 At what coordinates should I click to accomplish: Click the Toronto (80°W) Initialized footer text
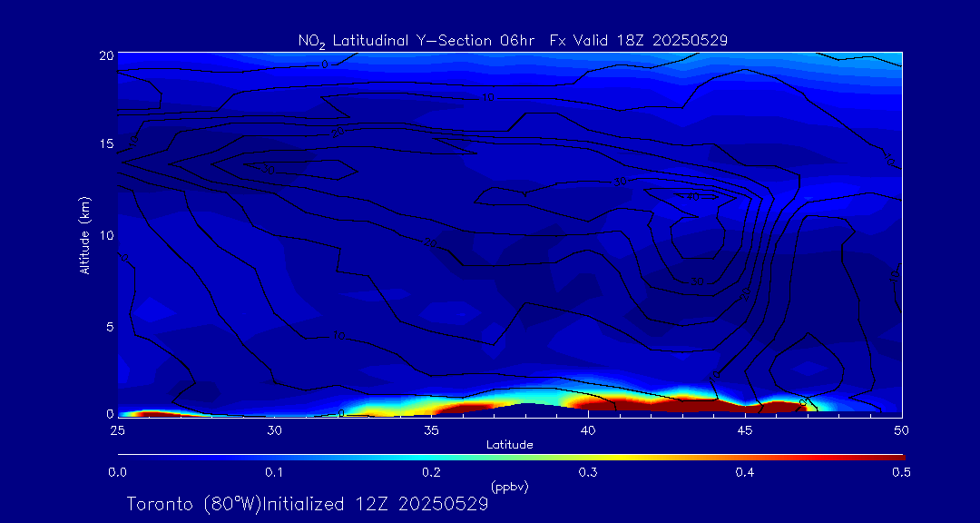click(x=308, y=504)
